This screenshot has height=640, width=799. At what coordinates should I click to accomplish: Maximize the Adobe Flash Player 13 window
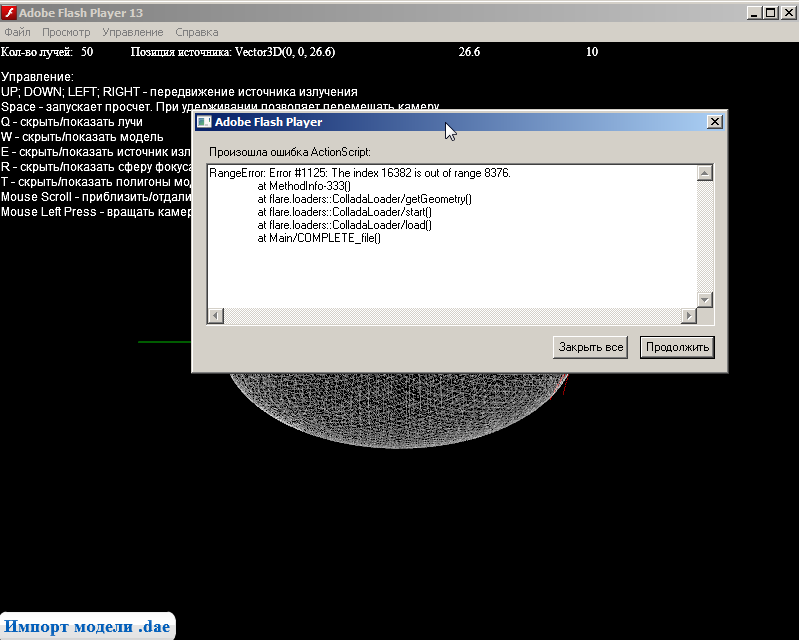(x=769, y=13)
